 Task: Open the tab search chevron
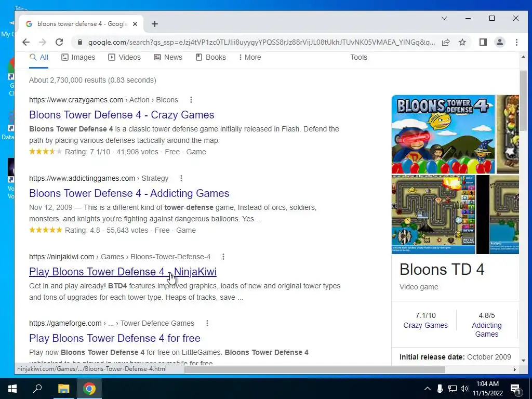[x=444, y=18]
